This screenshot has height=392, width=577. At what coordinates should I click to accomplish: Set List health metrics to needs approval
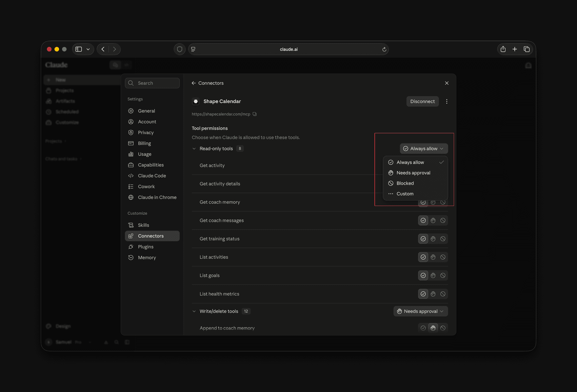pyautogui.click(x=433, y=294)
